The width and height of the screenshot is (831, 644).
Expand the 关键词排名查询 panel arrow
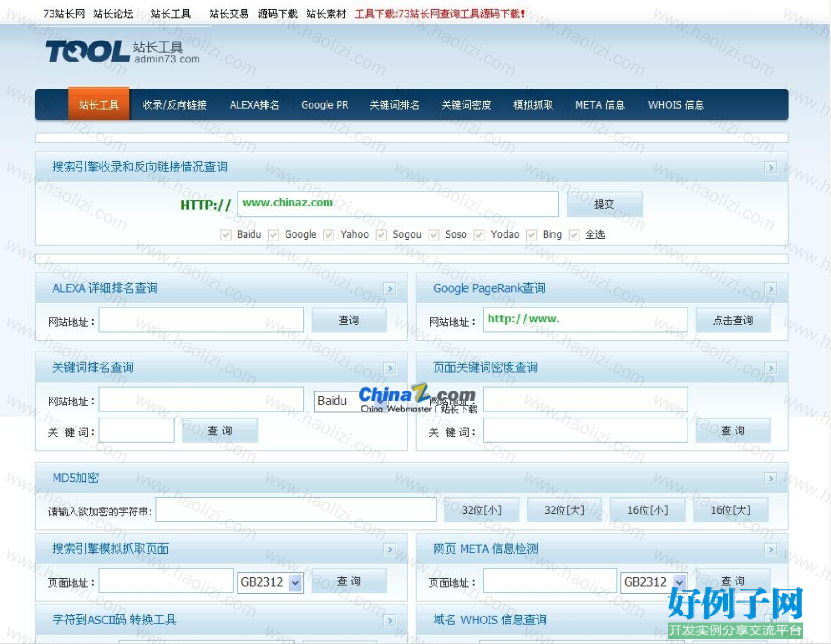(390, 368)
